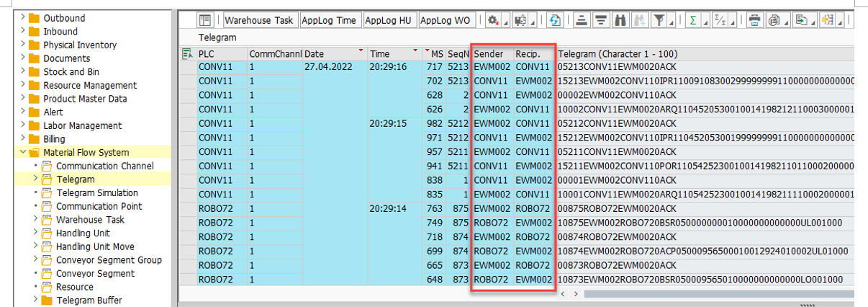Expand the Conveyor Segment Group node
This screenshot has height=307, width=868.
pyautogui.click(x=36, y=260)
